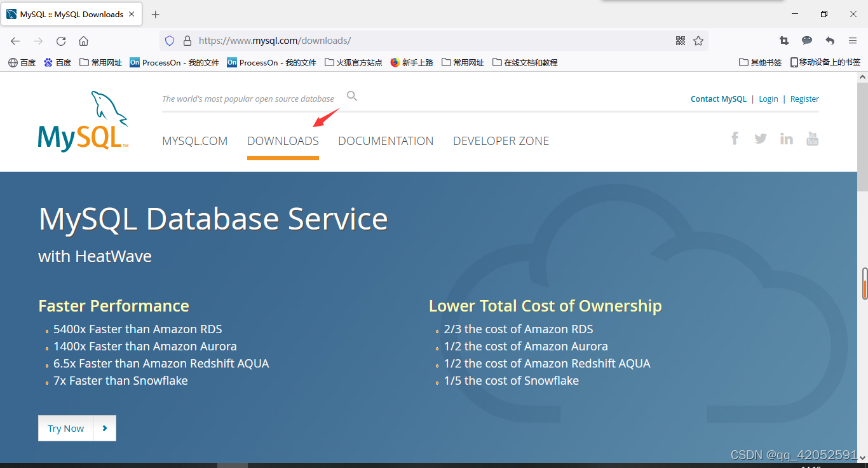Select DEVELOPER ZONE navigation tab

[501, 141]
